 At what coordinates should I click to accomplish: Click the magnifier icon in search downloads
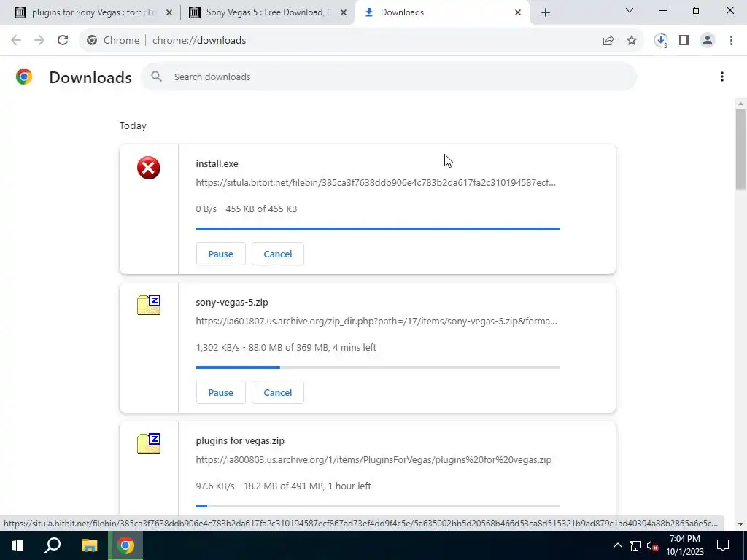(x=156, y=77)
